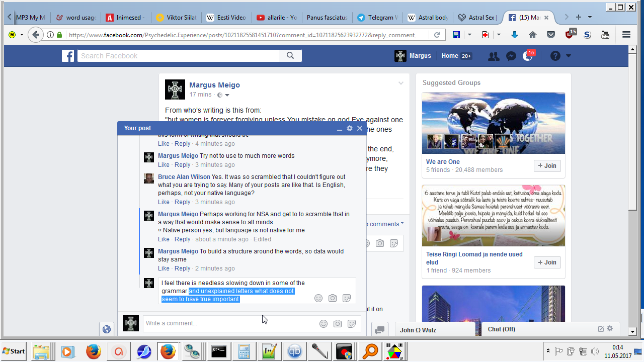The image size is (644, 362).
Task: Open the new message chat icon at bottom
Action: (x=380, y=329)
